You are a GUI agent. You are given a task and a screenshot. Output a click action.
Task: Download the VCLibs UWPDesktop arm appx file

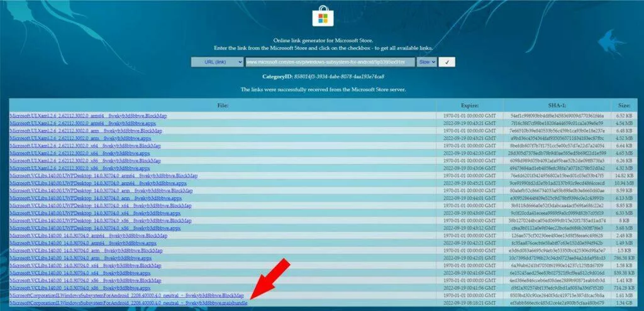pyautogui.click(x=96, y=198)
